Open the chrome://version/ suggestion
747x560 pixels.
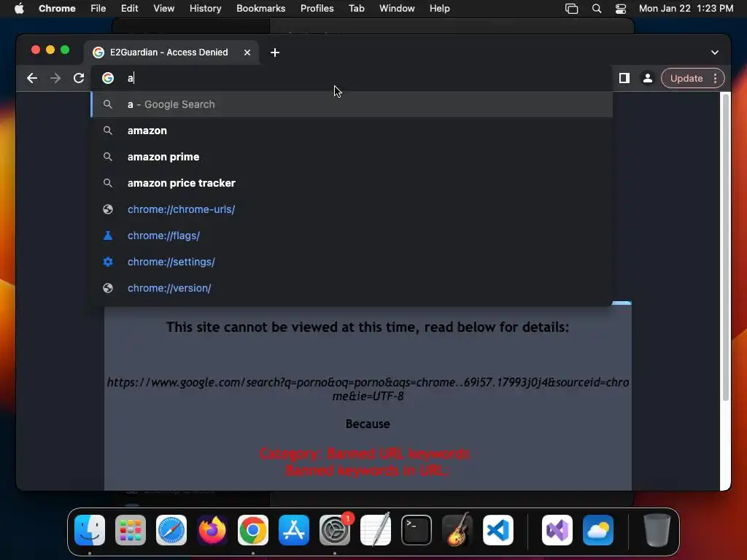[352, 287]
